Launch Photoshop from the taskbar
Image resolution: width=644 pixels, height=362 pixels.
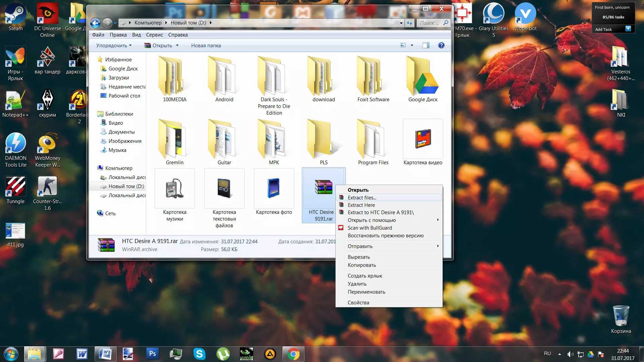(x=152, y=354)
